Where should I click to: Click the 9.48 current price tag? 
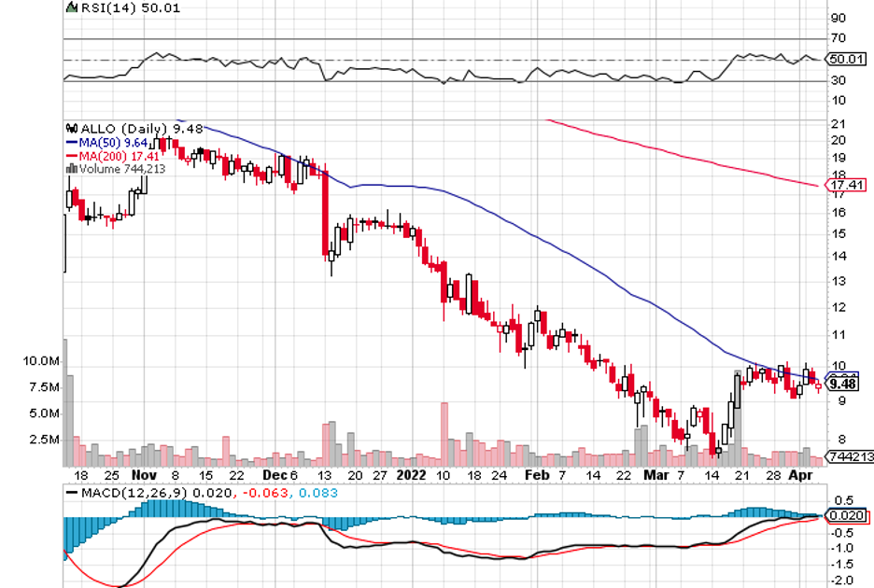coord(842,384)
